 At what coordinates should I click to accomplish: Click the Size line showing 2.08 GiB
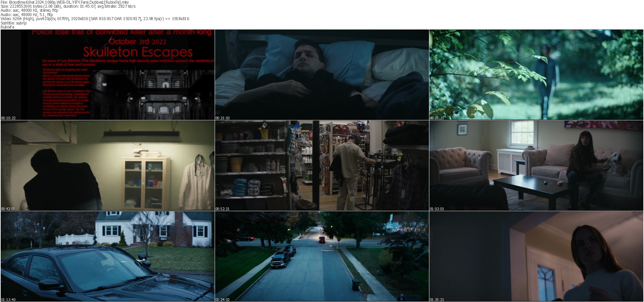tap(68, 6)
